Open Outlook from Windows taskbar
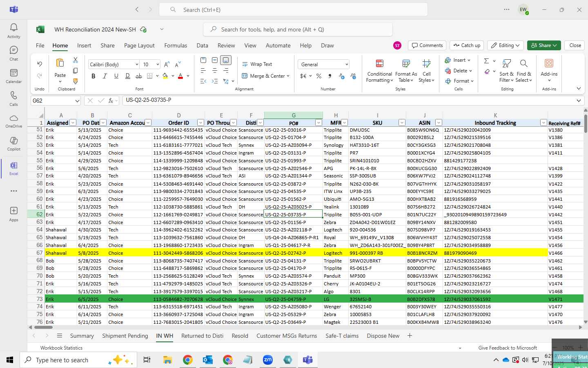Screen dimensions: 588x368 tap(208, 360)
